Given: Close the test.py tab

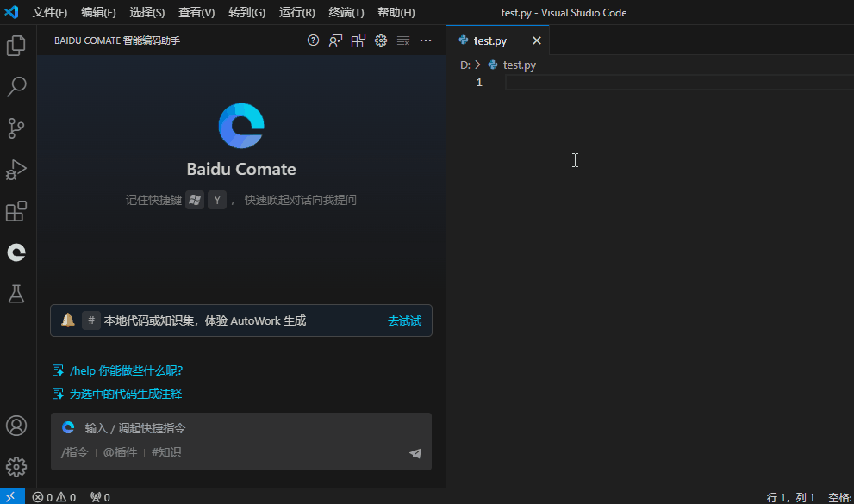Looking at the screenshot, I should [537, 40].
